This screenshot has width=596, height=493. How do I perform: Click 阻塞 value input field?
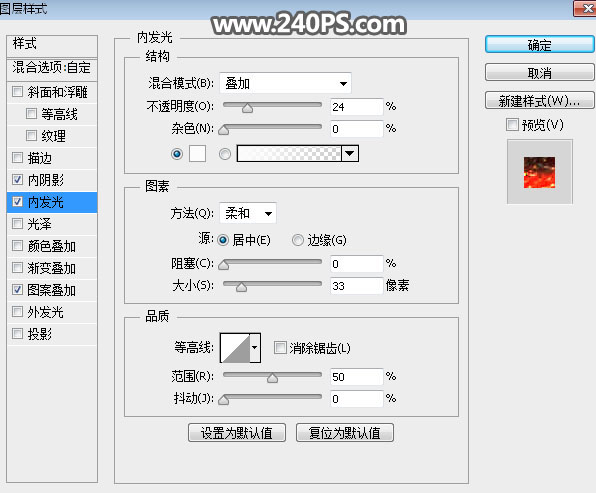357,263
